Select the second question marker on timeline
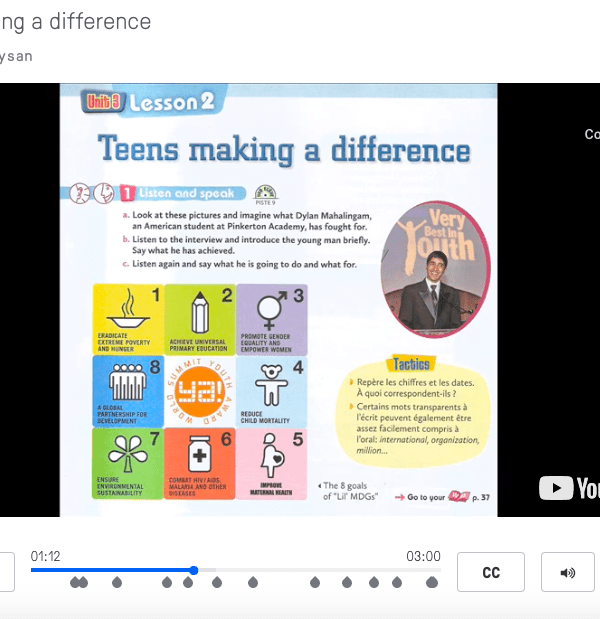Viewport: 600px width, 619px height. 83,582
